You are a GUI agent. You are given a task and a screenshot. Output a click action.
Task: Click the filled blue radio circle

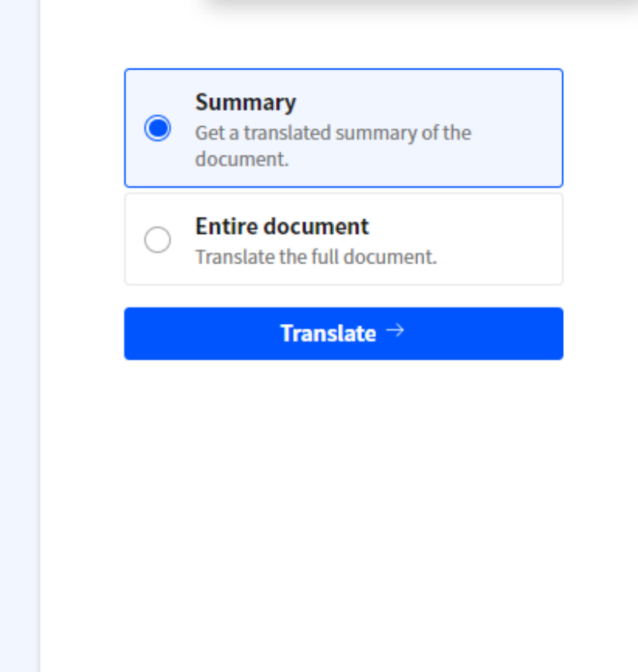157,128
